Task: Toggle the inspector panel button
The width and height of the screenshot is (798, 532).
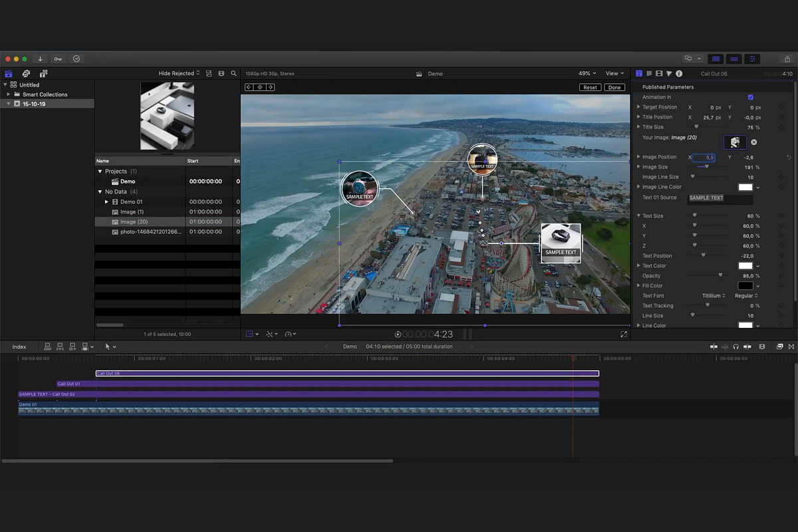Action: point(753,59)
